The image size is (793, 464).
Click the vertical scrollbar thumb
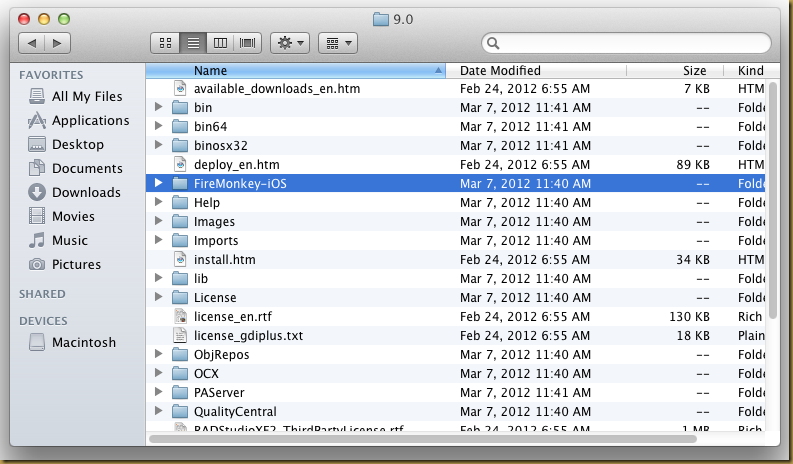click(772, 200)
